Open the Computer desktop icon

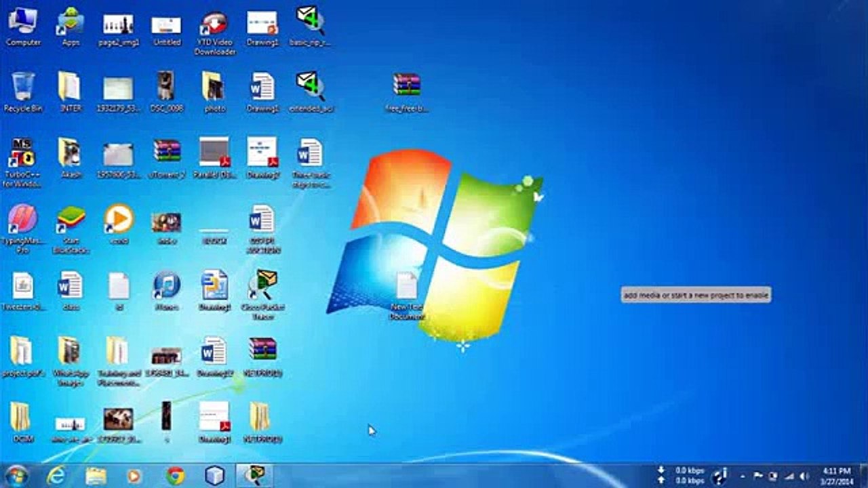click(x=23, y=27)
